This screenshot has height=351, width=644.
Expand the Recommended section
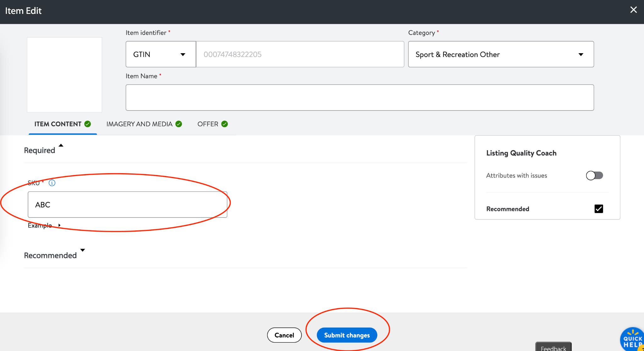point(83,250)
